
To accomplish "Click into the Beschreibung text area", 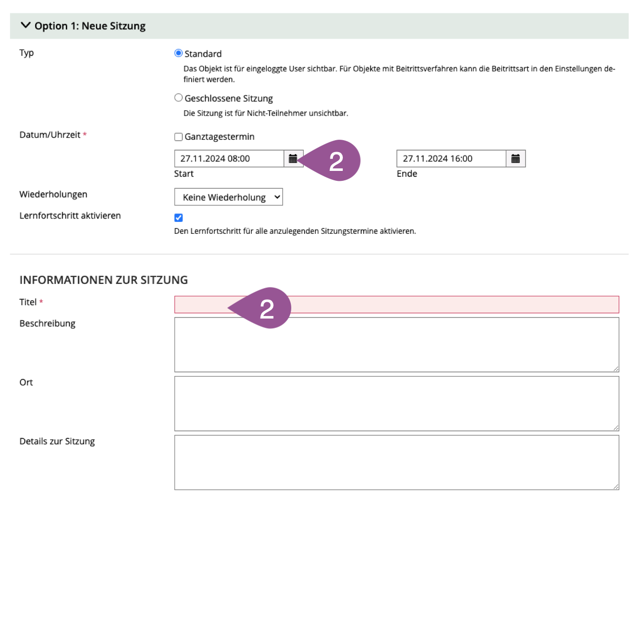I will pos(396,345).
